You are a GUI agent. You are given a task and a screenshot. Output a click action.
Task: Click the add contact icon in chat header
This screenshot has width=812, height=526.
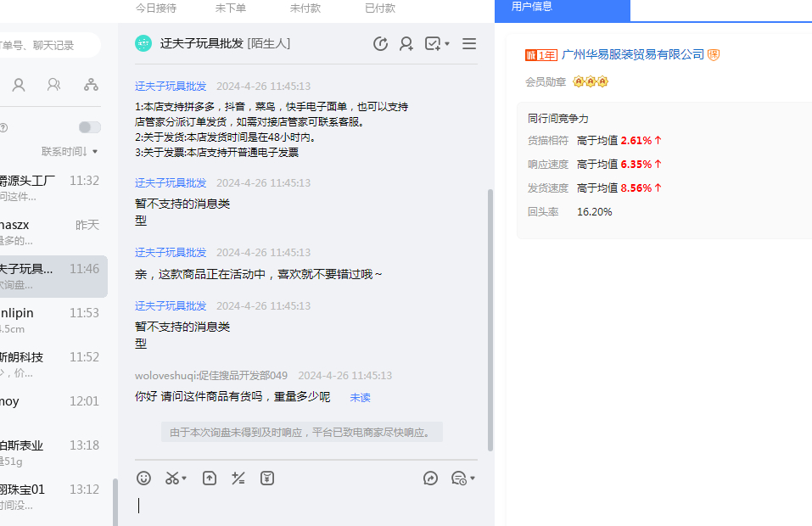[x=406, y=44]
